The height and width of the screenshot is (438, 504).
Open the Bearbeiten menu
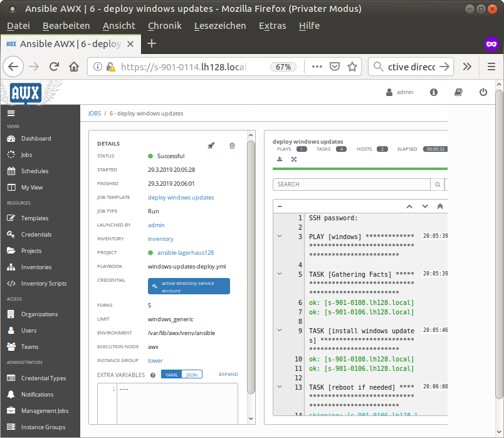point(66,26)
